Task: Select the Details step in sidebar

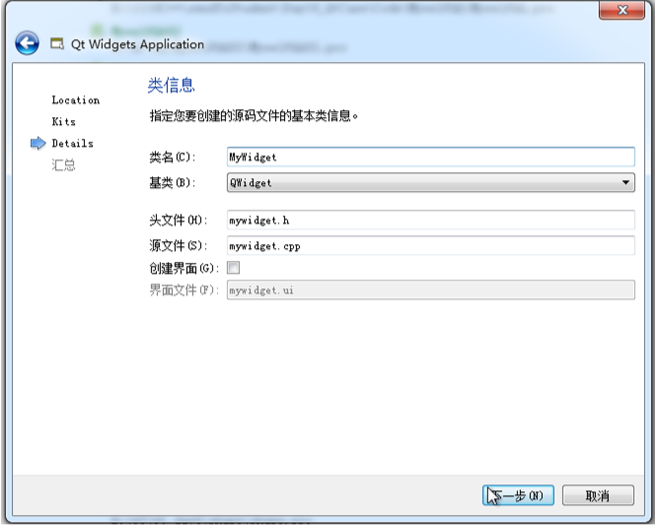Action: click(72, 144)
